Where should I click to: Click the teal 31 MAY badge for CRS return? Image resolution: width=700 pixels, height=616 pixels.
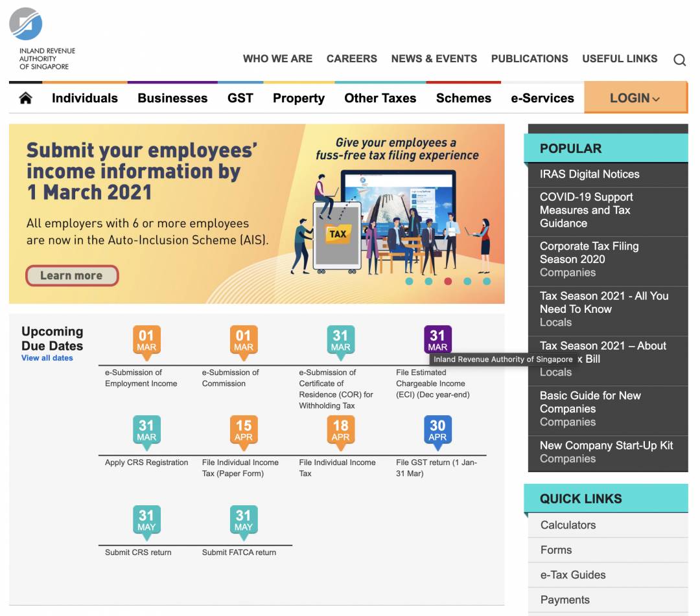click(146, 520)
